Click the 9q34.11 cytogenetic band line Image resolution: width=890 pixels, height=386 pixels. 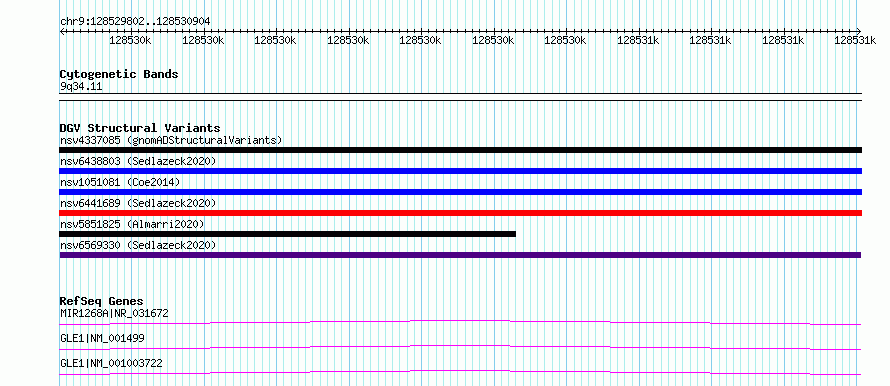(460, 96)
